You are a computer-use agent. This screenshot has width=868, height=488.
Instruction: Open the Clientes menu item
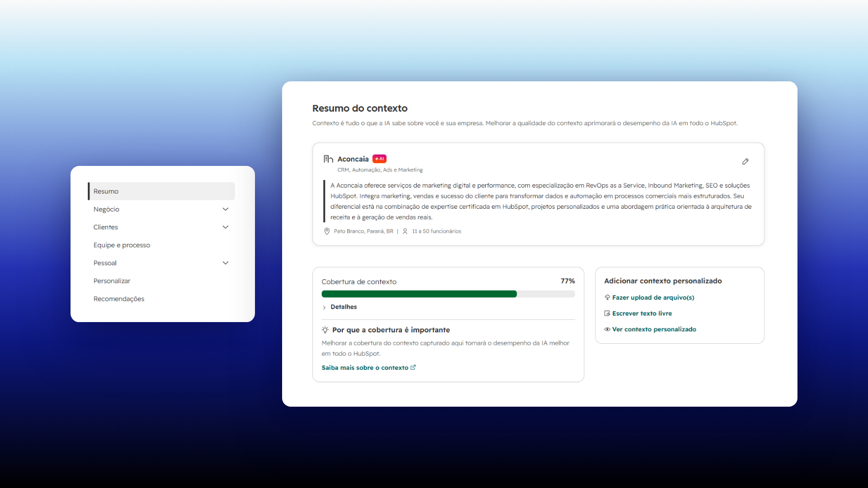click(x=106, y=227)
